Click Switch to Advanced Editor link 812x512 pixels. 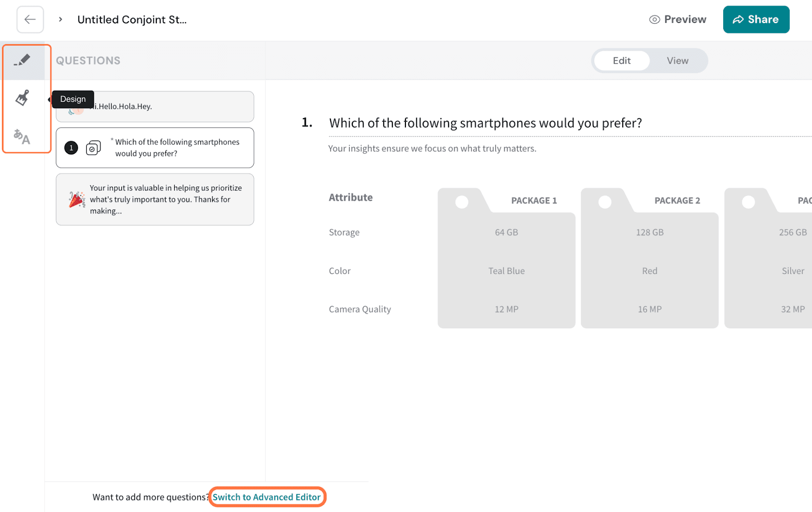coord(266,497)
